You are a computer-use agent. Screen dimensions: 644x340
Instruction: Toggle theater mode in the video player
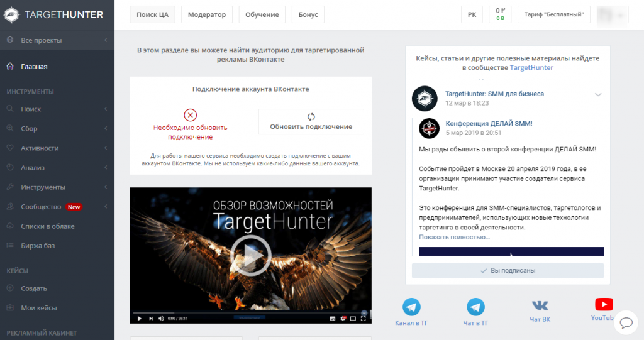point(353,318)
